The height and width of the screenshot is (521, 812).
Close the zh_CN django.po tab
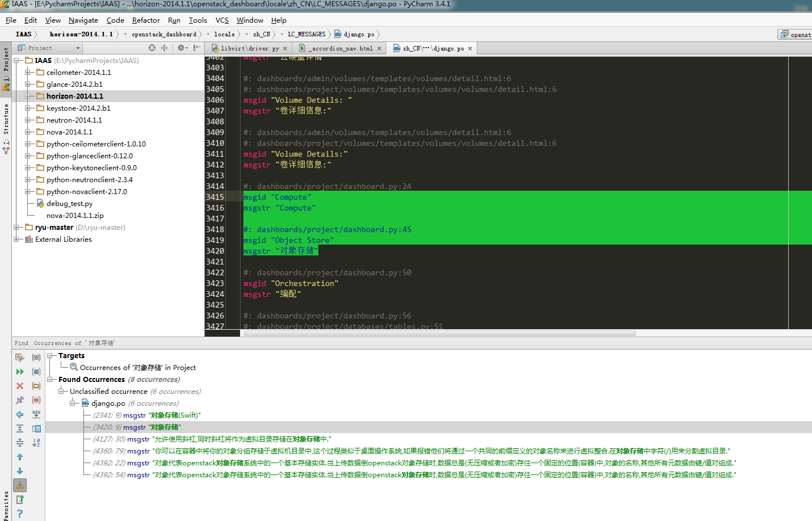(470, 49)
